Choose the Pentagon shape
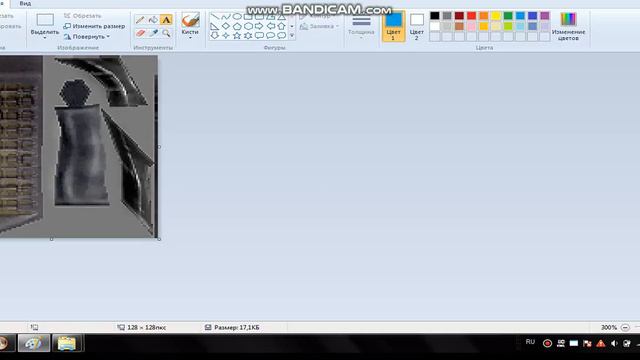This screenshot has width=640, height=360. 237,26
